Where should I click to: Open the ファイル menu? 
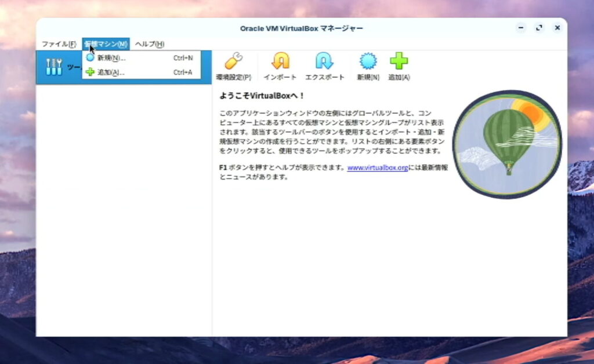59,44
